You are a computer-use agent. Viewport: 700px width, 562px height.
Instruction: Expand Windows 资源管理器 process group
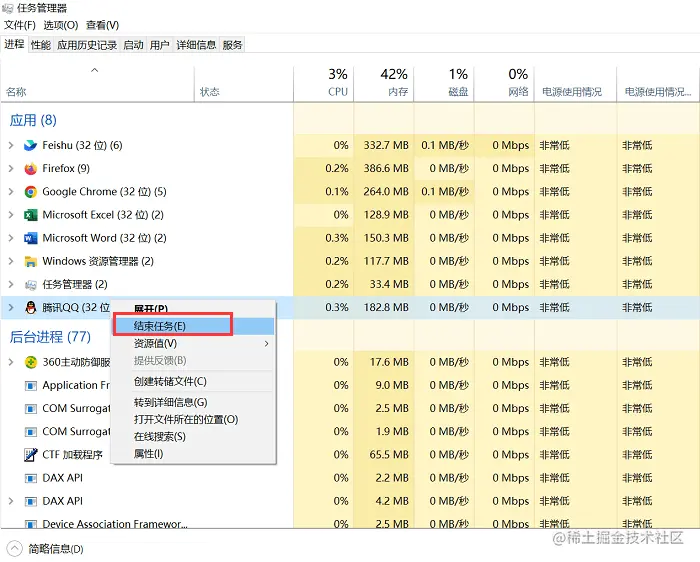(11, 262)
